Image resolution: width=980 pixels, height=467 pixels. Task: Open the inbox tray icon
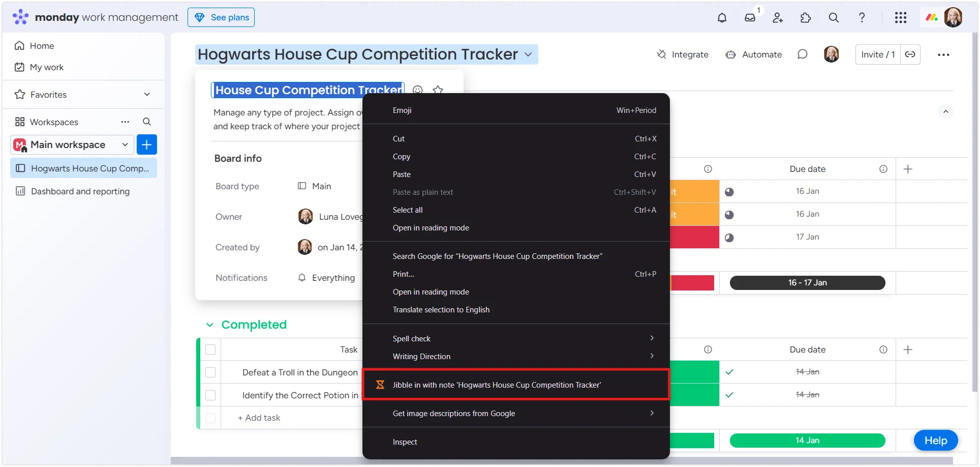(750, 18)
